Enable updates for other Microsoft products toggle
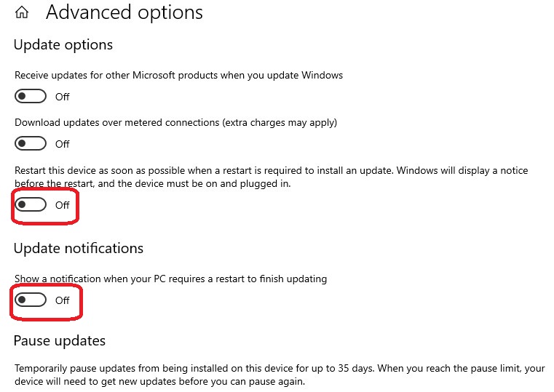The image size is (554, 392). pyautogui.click(x=31, y=96)
